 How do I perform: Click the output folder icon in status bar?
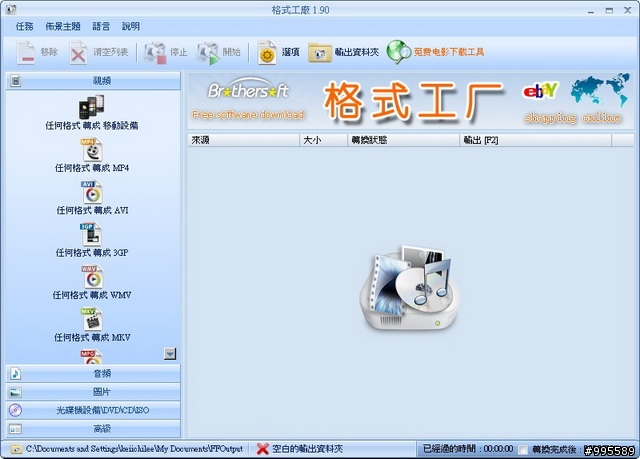click(x=16, y=449)
